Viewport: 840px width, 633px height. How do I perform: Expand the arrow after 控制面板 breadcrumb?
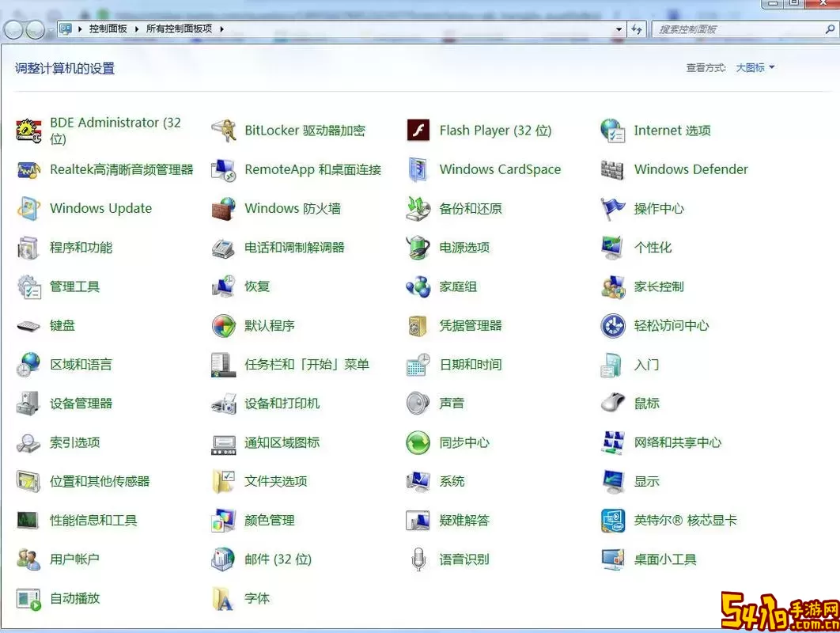[x=137, y=29]
